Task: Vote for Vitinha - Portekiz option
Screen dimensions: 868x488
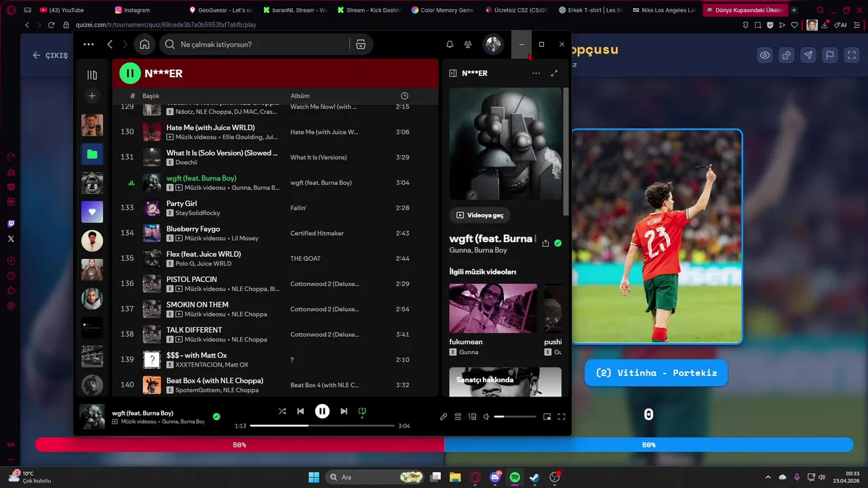Action: [656, 373]
